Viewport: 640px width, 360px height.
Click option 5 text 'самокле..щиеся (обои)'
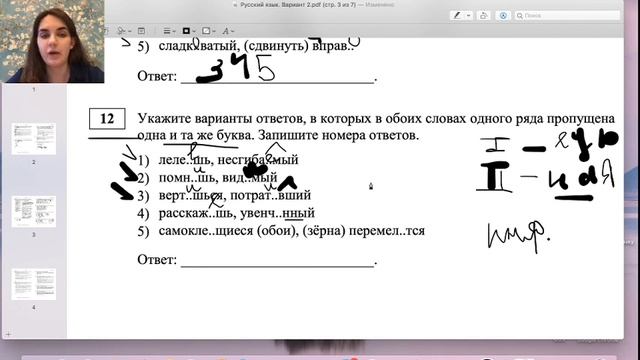227,231
